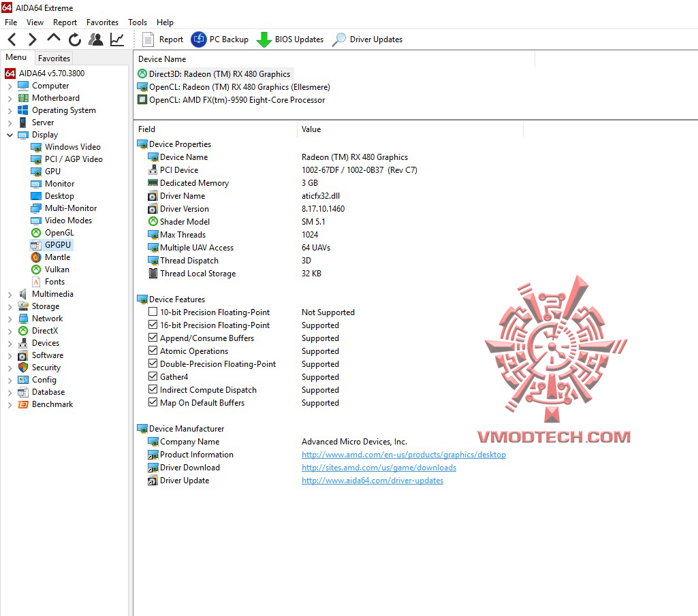Open the Tools menu
The width and height of the screenshot is (698, 616).
click(x=138, y=22)
